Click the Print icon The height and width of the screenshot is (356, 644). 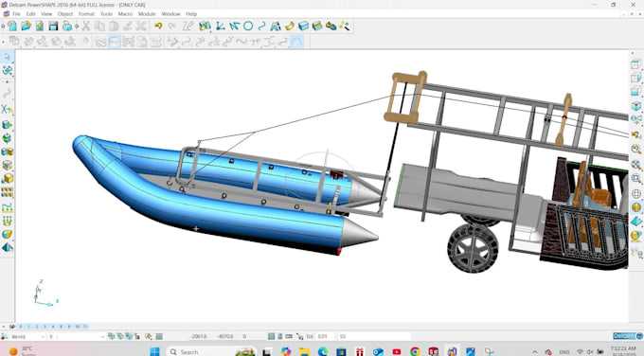[67, 27]
